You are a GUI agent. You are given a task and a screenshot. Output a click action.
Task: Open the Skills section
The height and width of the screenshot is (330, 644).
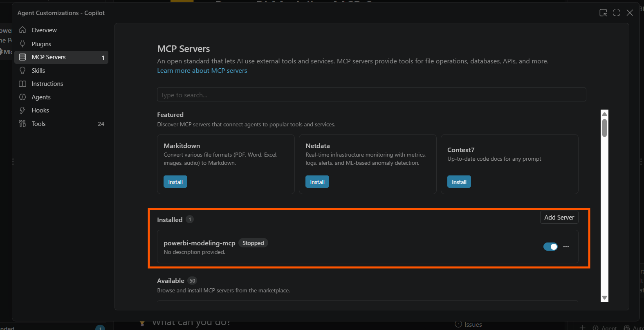61,70
